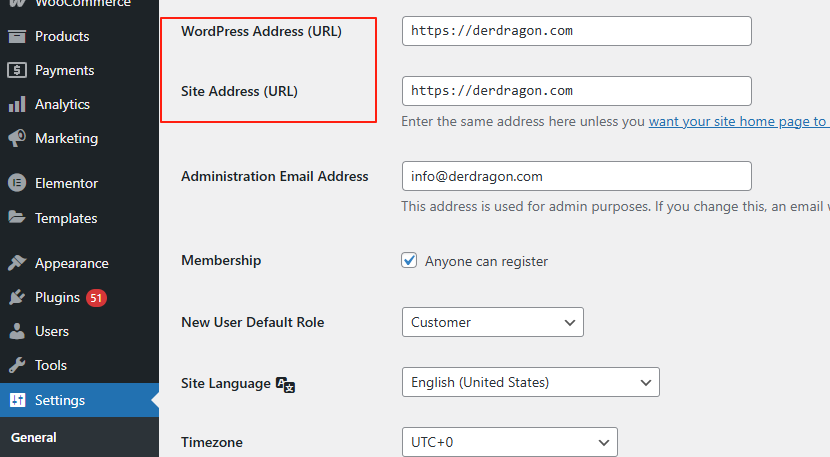Open the Timezone UTC+0 dropdown

pos(509,441)
